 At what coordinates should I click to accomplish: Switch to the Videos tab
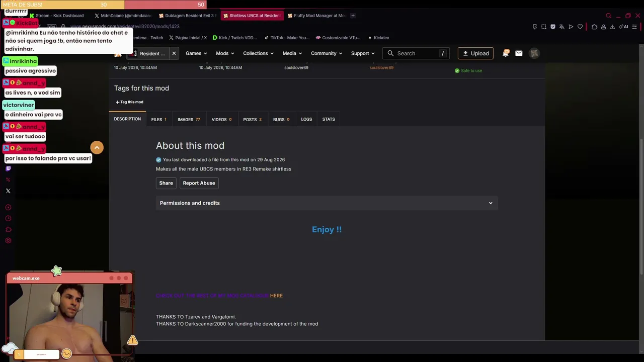pos(221,120)
